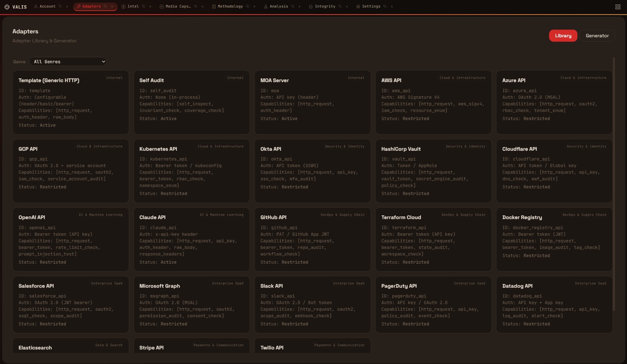
Task: Open the grid layout icon at top right
Action: click(x=618, y=7)
